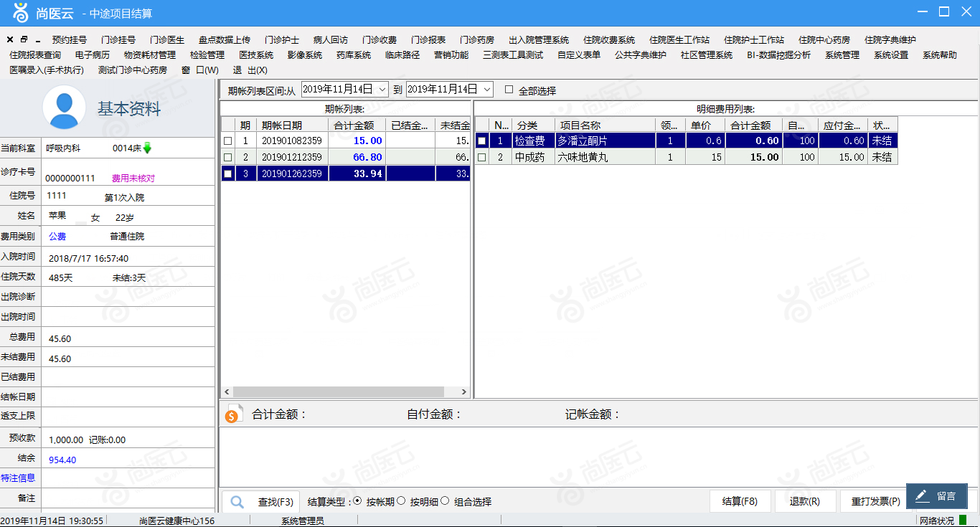Viewport: 980px width, 527px height.
Task: Open the 退出(X) menu
Action: [250, 70]
